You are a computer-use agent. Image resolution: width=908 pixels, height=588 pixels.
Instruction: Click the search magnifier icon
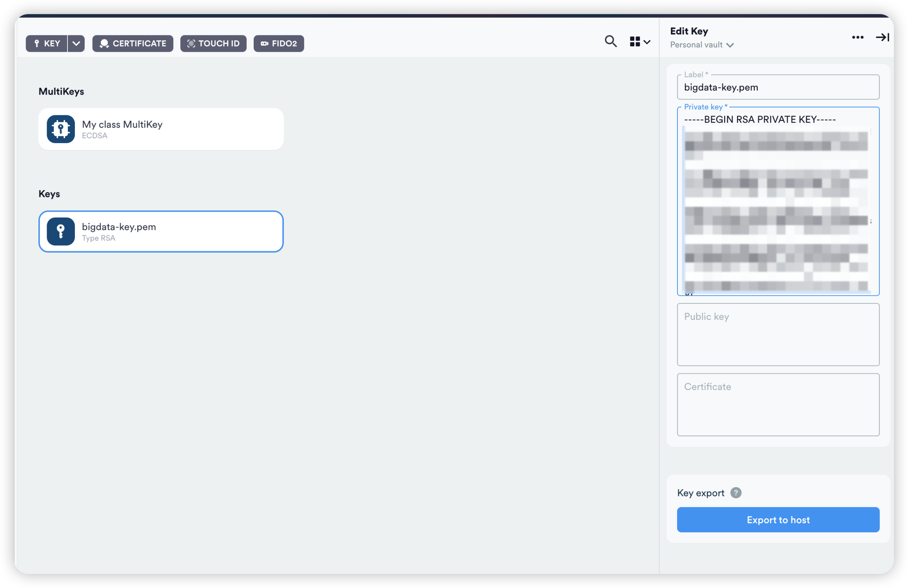610,42
